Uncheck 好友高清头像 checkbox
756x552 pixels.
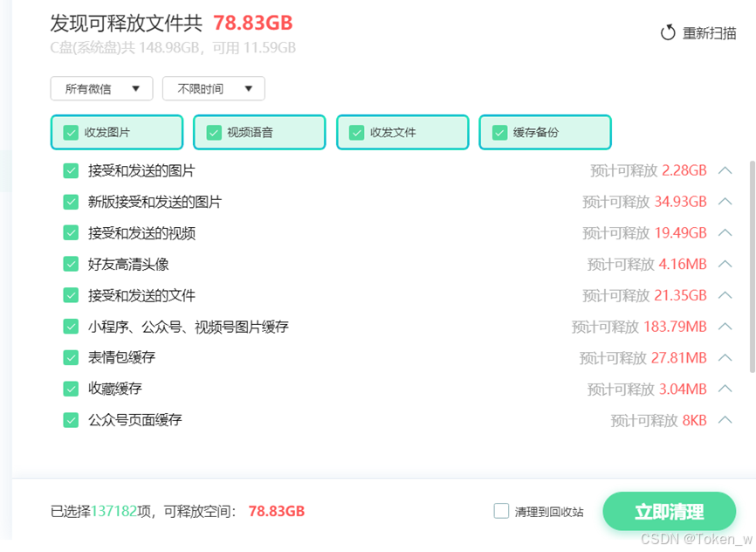pos(71,264)
